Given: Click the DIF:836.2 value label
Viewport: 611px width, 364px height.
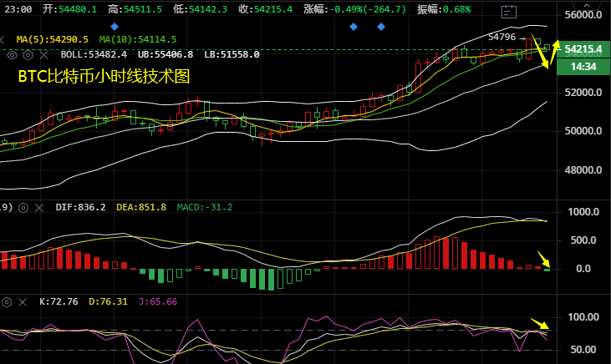Looking at the screenshot, I should click(81, 208).
